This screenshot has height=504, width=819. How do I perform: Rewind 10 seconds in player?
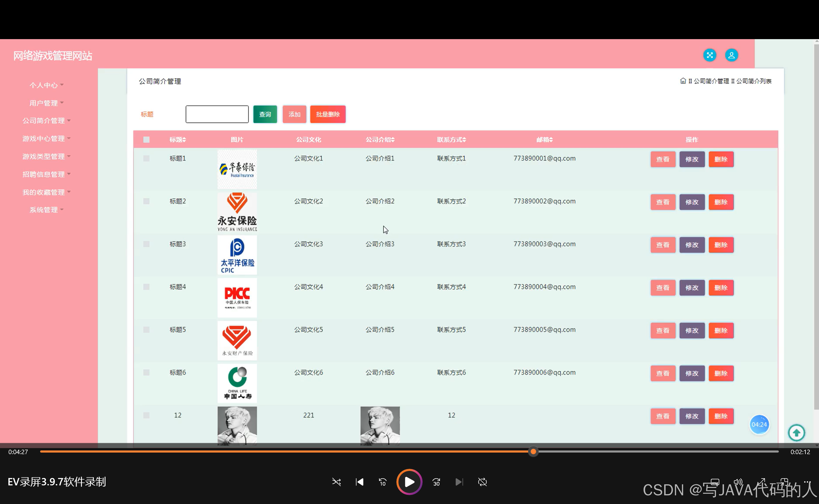click(x=382, y=482)
